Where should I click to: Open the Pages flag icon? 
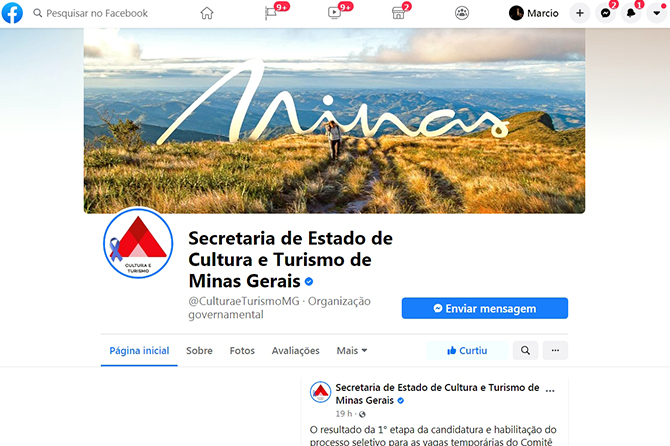click(271, 13)
